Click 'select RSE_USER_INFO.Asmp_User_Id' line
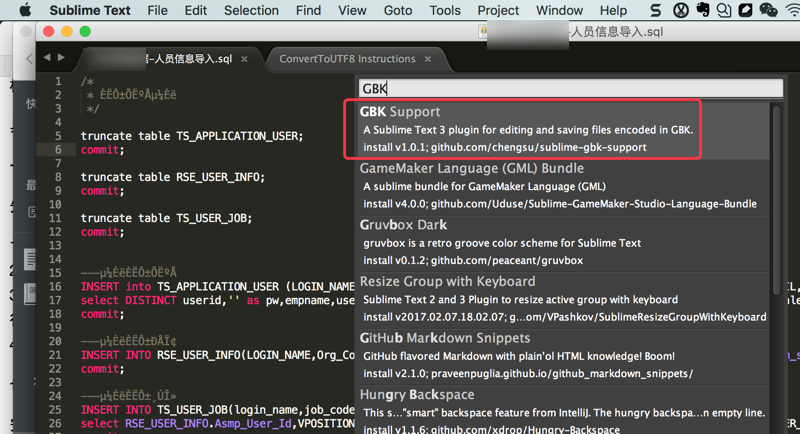This screenshot has height=434, width=800. pyautogui.click(x=217, y=423)
